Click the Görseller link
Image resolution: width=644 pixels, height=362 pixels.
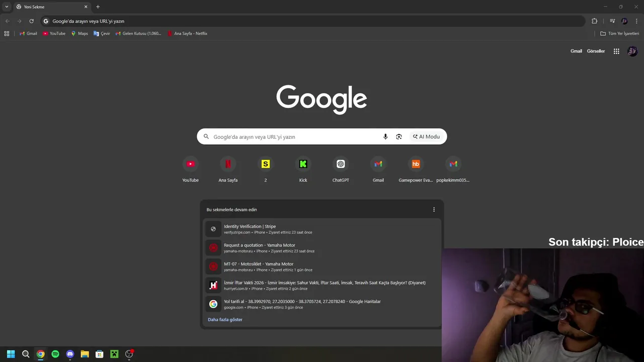[596, 51]
